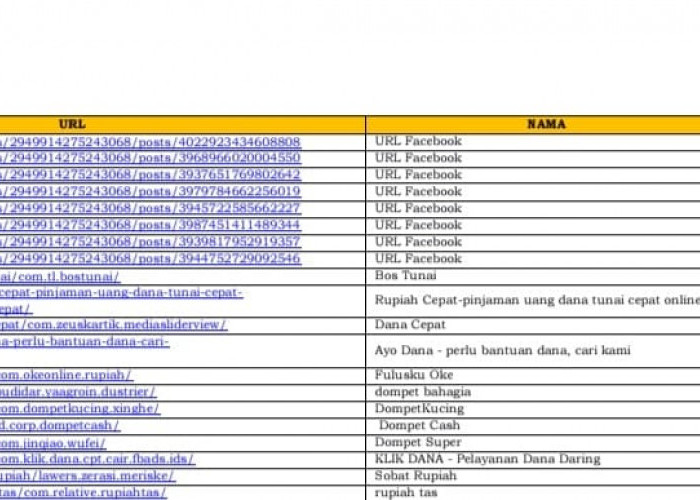The width and height of the screenshot is (700, 500).
Task: Open the Facebook link ending 3987451411489344
Action: (150, 225)
